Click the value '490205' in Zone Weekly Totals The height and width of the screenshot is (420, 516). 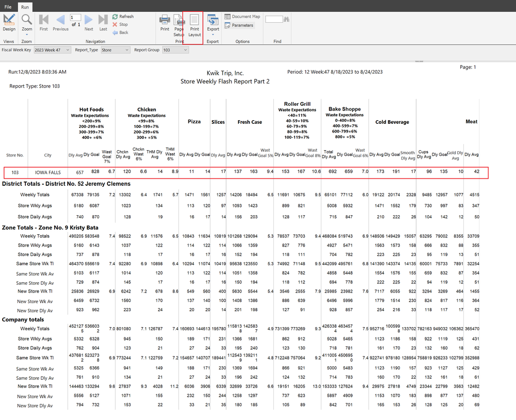click(76, 236)
